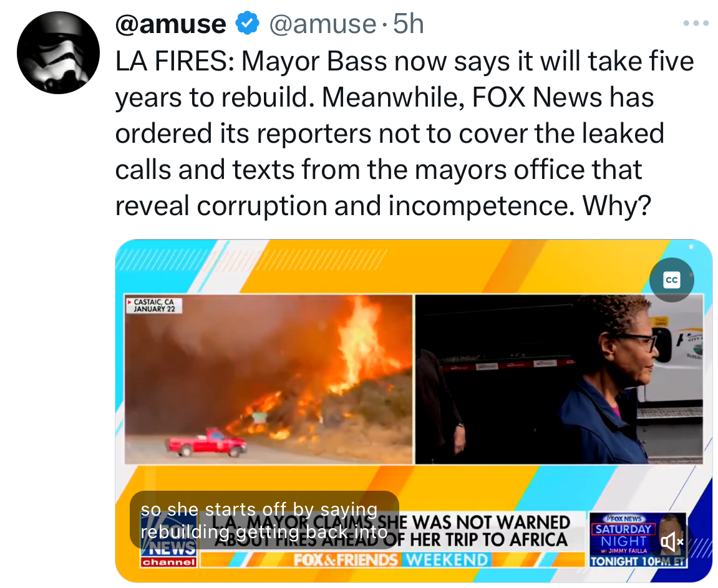The image size is (718, 588).
Task: Click the tweet text about LA FIRES
Action: [404, 133]
